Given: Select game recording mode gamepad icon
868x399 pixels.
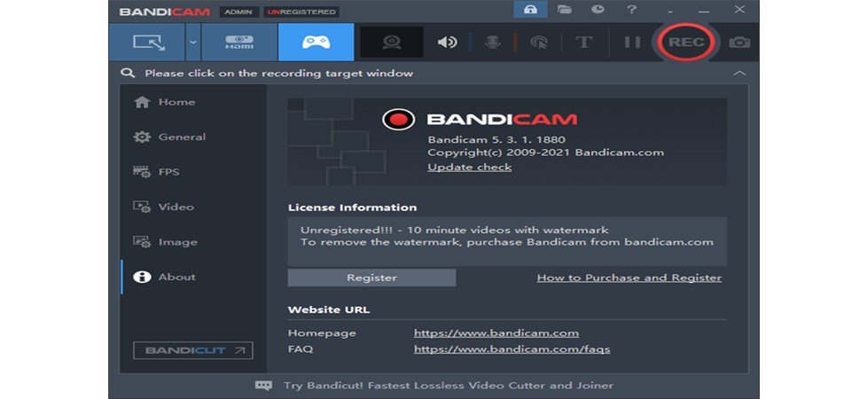Looking at the screenshot, I should (317, 42).
